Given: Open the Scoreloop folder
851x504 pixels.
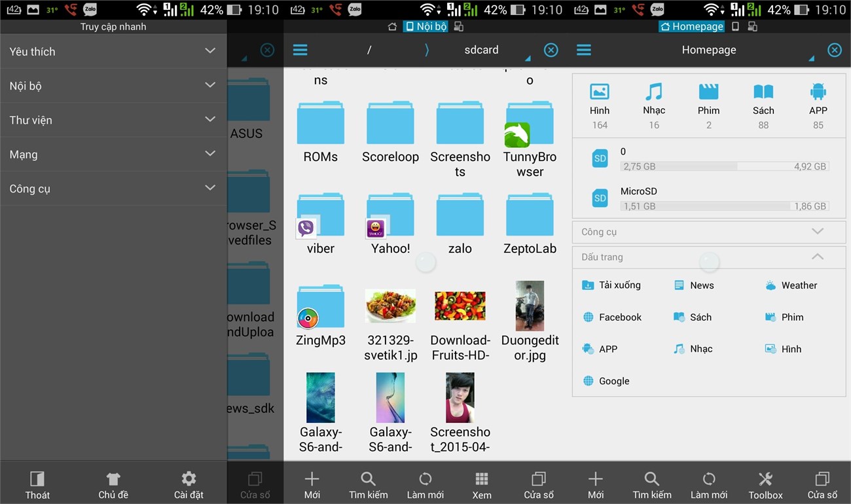Looking at the screenshot, I should coord(390,132).
